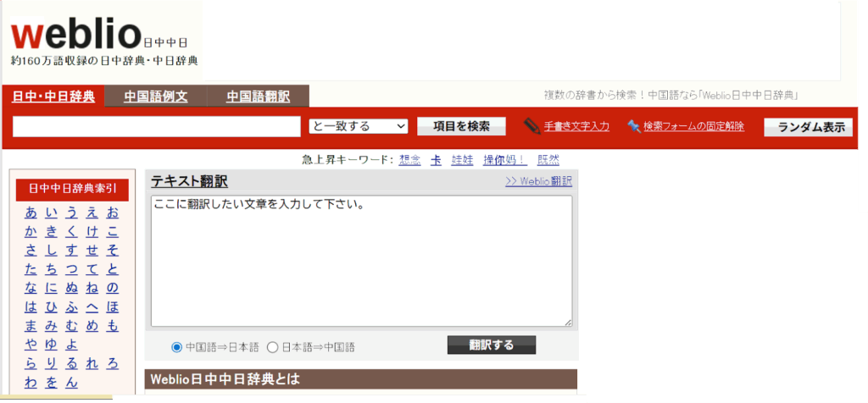Open index letter あ
This screenshot has width=868, height=403.
pyautogui.click(x=31, y=213)
